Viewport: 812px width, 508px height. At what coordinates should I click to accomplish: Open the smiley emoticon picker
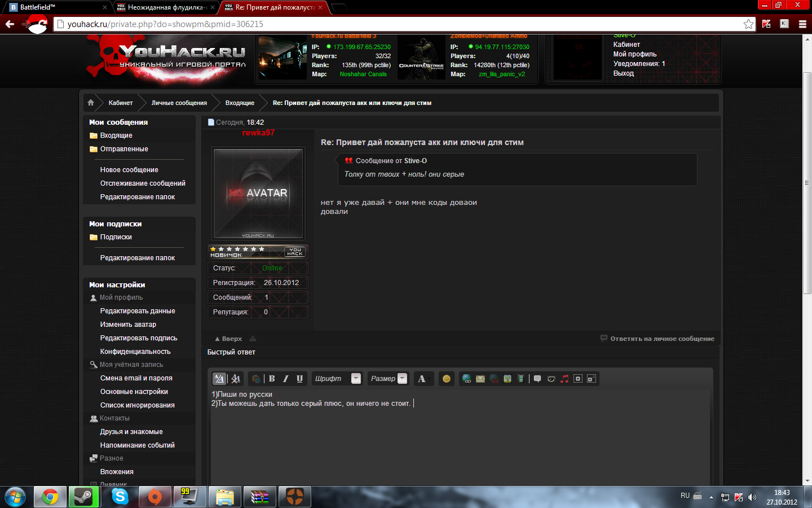pos(447,379)
